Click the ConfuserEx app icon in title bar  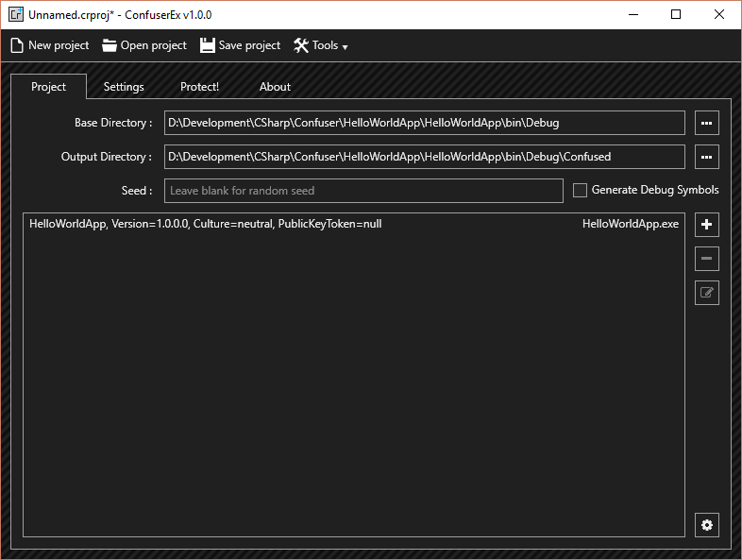16,14
